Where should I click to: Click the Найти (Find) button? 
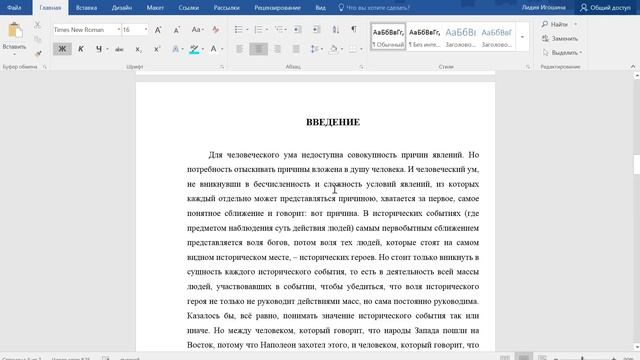tap(555, 24)
